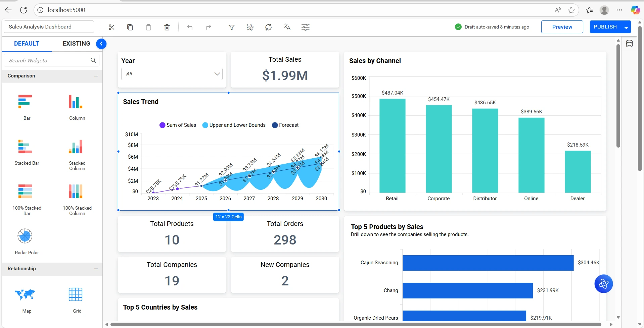
Task: Click the dashboard vertical scrollbar
Action: (618, 96)
